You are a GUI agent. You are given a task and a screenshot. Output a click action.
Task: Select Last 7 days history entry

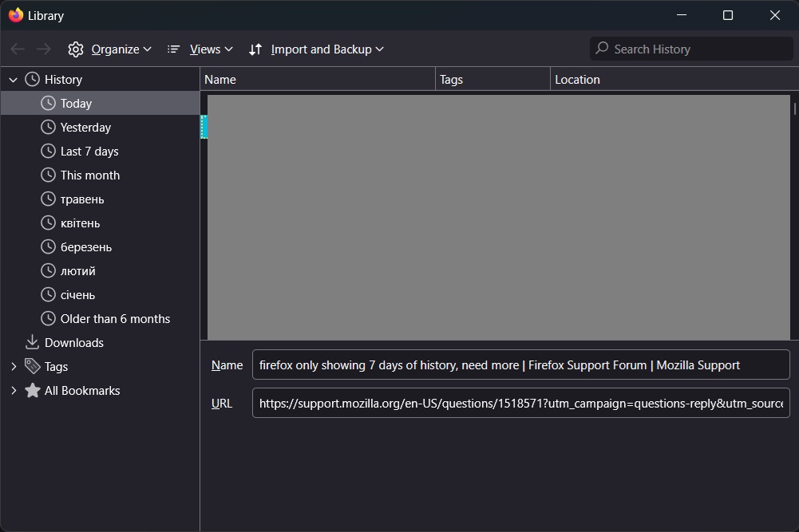101,152
